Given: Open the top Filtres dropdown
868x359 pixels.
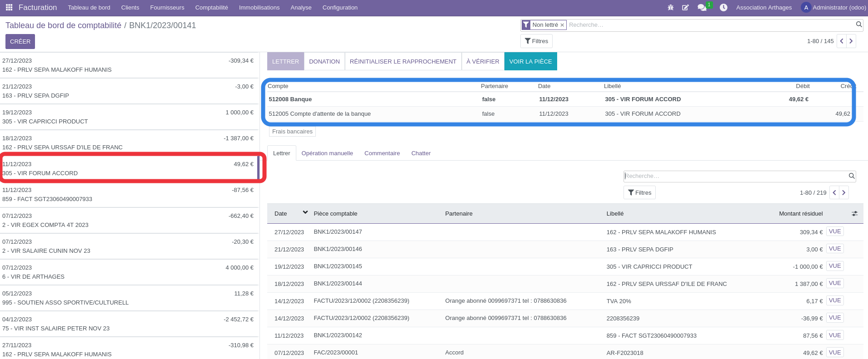Looking at the screenshot, I should coord(536,41).
